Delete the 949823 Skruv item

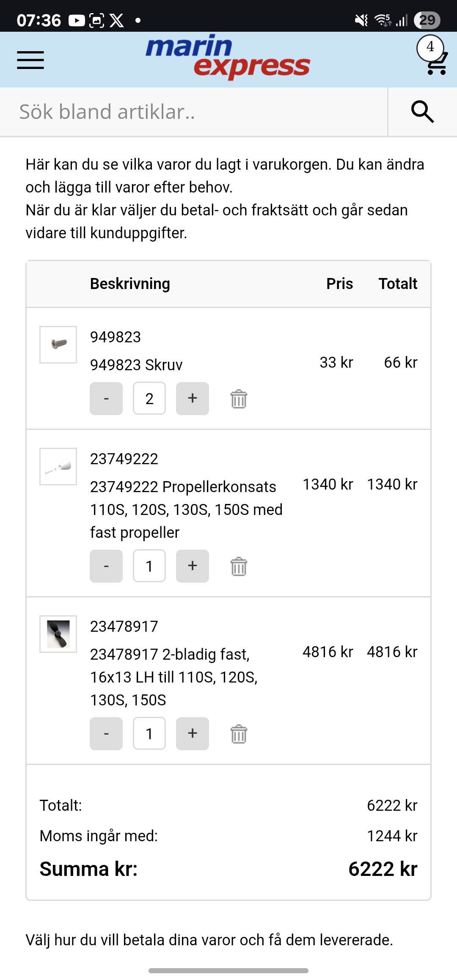(x=239, y=399)
